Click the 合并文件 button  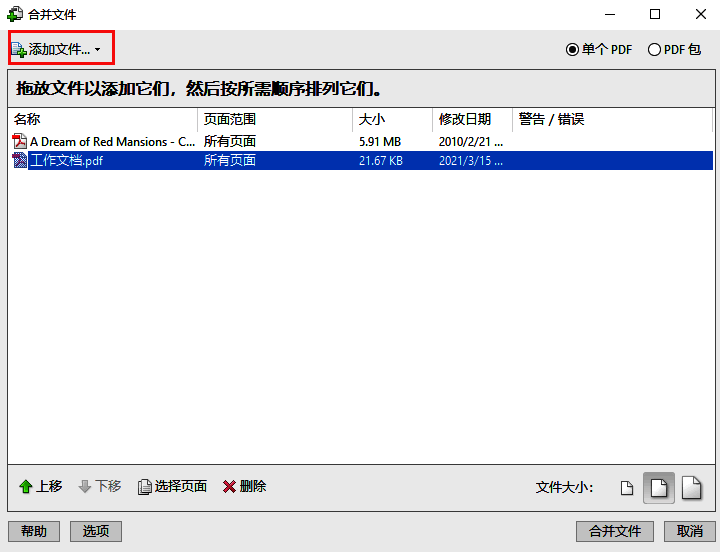click(x=615, y=531)
